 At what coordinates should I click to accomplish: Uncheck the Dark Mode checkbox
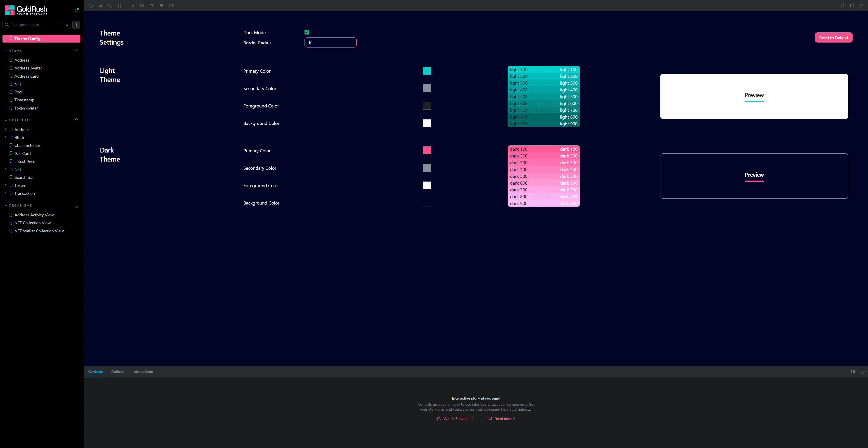point(307,32)
